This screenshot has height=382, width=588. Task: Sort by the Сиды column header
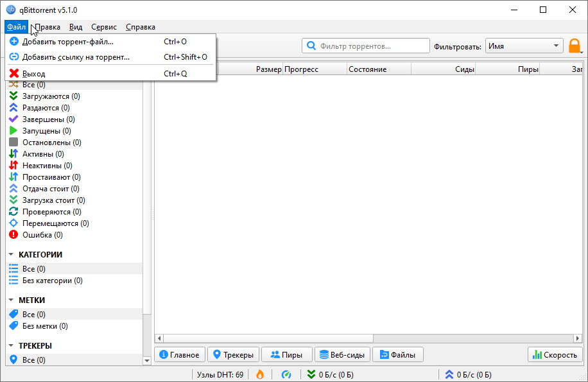[444, 69]
